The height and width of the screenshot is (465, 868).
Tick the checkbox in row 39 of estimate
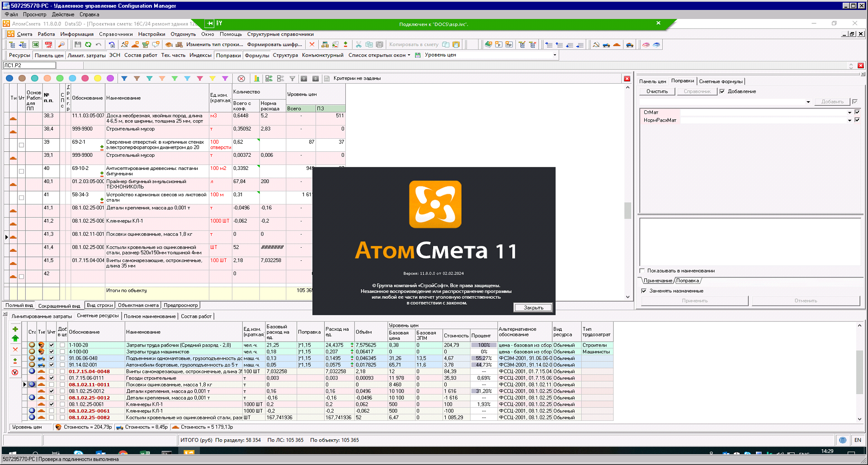(21, 145)
